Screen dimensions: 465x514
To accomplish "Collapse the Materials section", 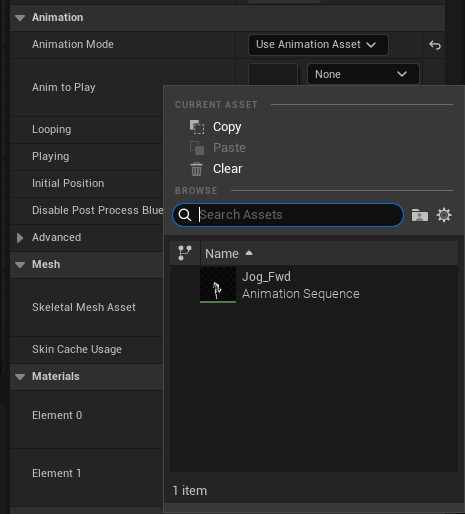I will coord(20,377).
